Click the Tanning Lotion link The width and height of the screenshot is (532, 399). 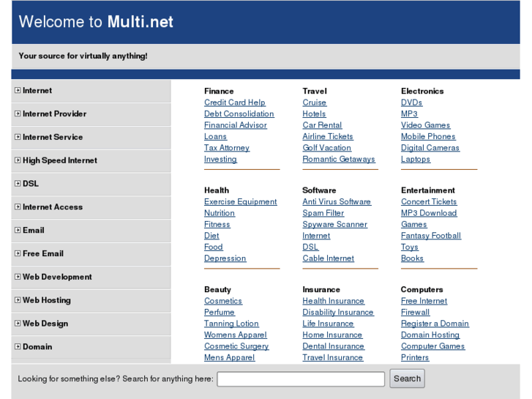[231, 324]
